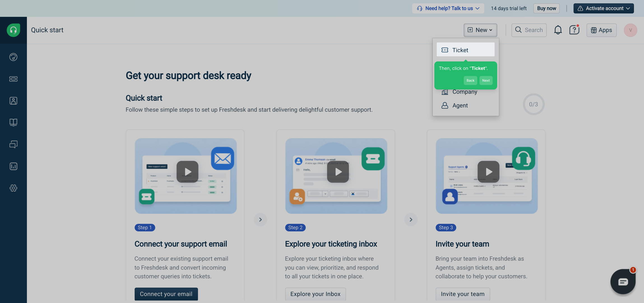Play the Step 2 ticketing inbox video
Screen dimensions: 644x303
(x=338, y=172)
